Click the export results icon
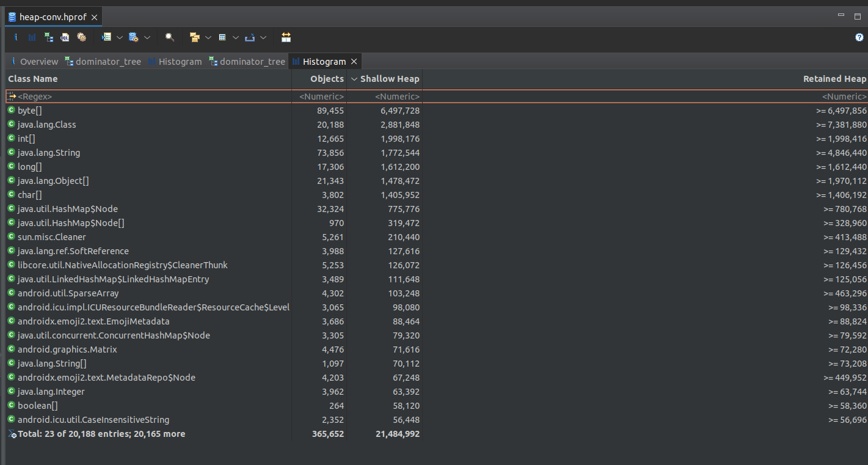 pos(250,37)
